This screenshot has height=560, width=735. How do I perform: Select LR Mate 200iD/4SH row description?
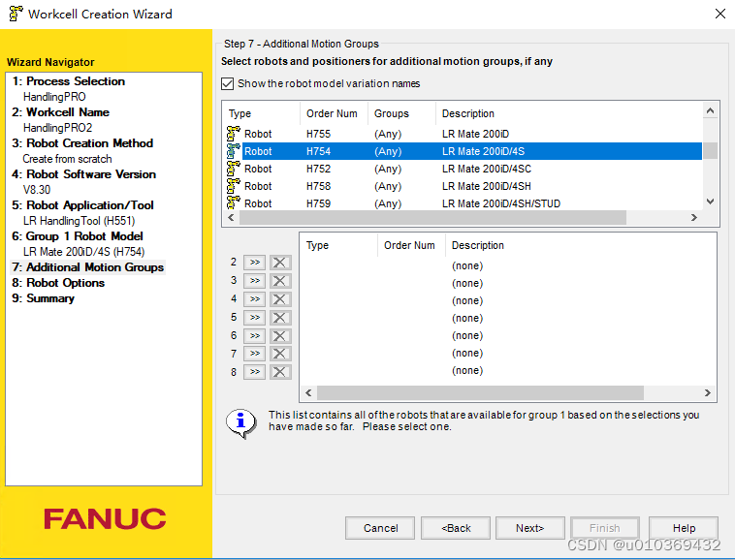pyautogui.click(x=487, y=186)
